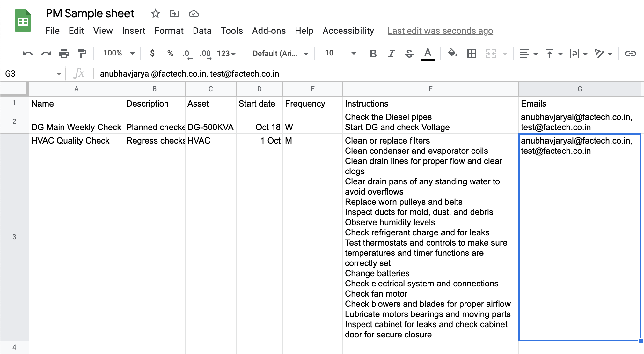644x354 pixels.
Task: Select row 3 header
Action: [x=14, y=237]
